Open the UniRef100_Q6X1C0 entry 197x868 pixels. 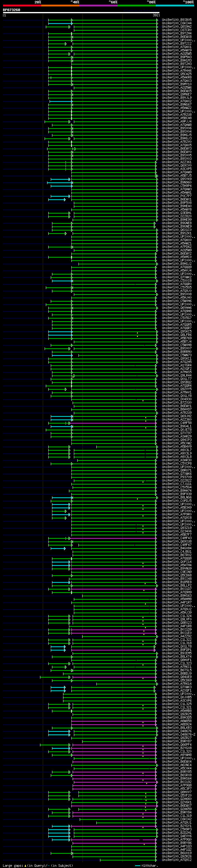click(x=177, y=230)
